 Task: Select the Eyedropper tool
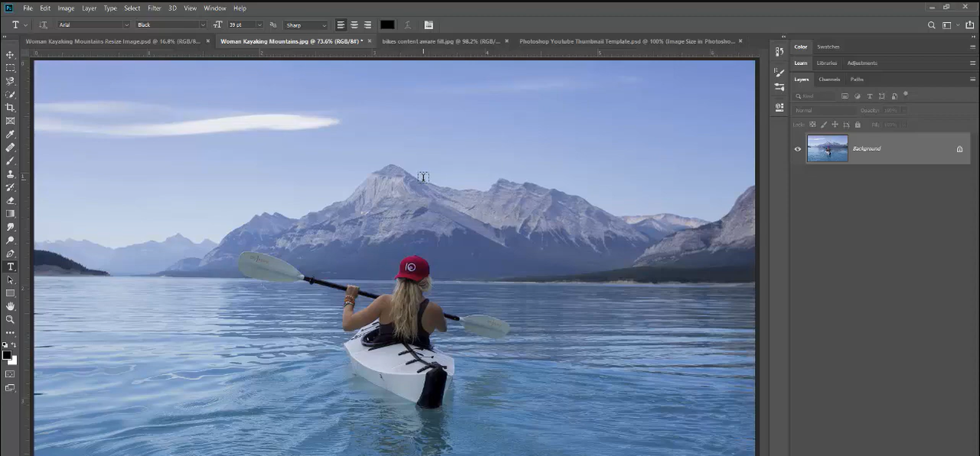tap(10, 134)
